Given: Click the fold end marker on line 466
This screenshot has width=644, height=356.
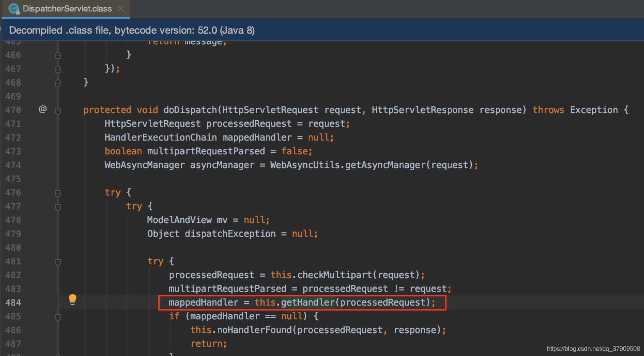Looking at the screenshot, I should [x=58, y=55].
